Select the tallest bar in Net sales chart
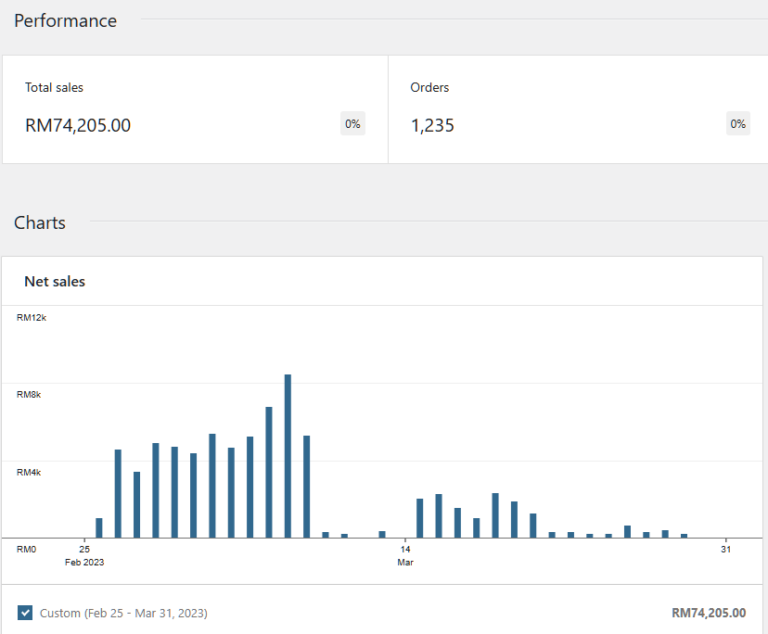 [288, 455]
